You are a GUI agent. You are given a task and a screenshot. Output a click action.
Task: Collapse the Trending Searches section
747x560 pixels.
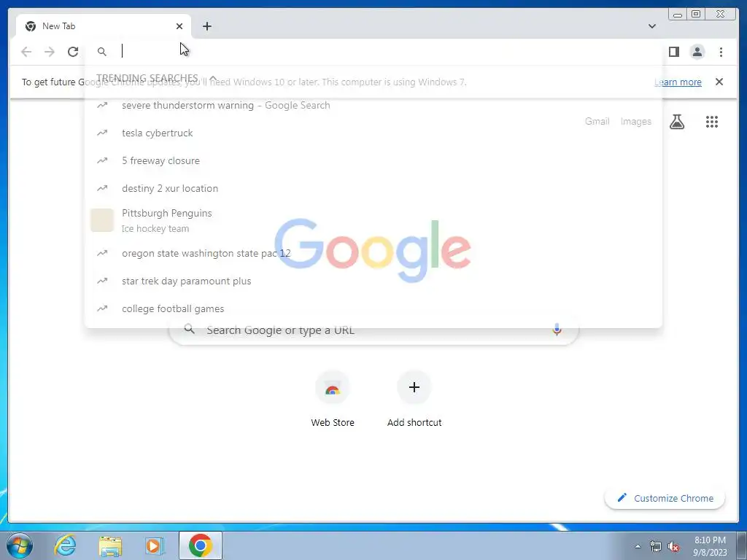click(213, 78)
